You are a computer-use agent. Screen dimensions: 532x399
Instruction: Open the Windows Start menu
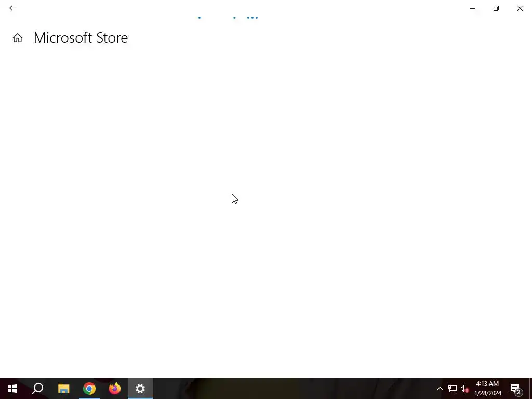click(x=12, y=389)
